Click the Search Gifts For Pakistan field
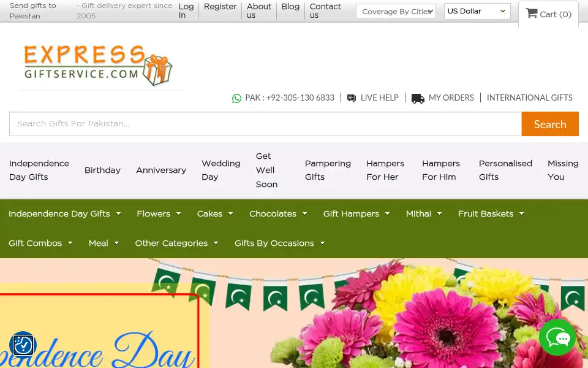Image resolution: width=588 pixels, height=368 pixels. 265,124
